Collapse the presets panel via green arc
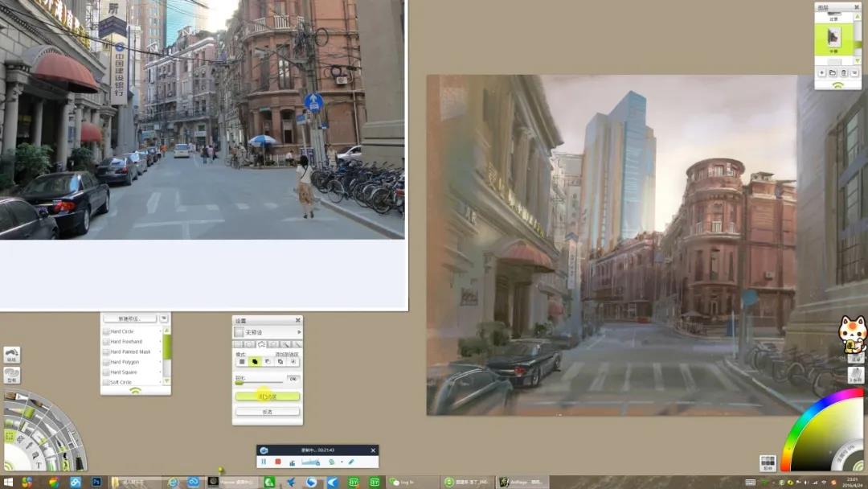Screen dimensions: 868x489 click(136, 390)
